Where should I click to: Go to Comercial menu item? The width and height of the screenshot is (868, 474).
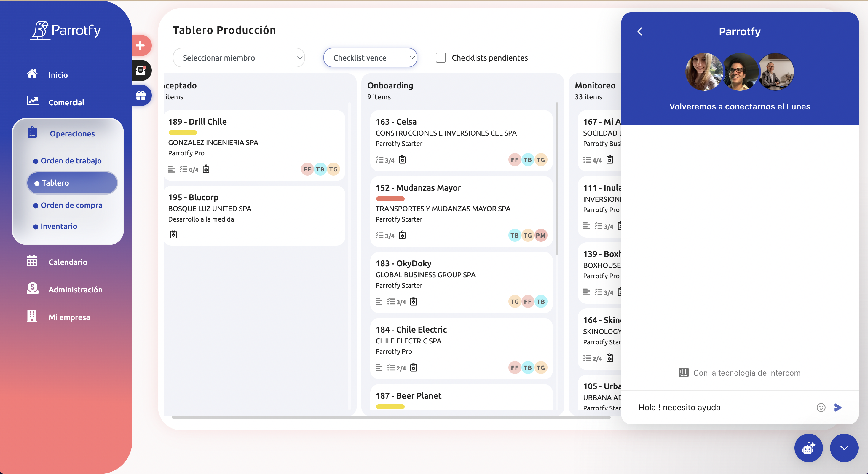[66, 103]
